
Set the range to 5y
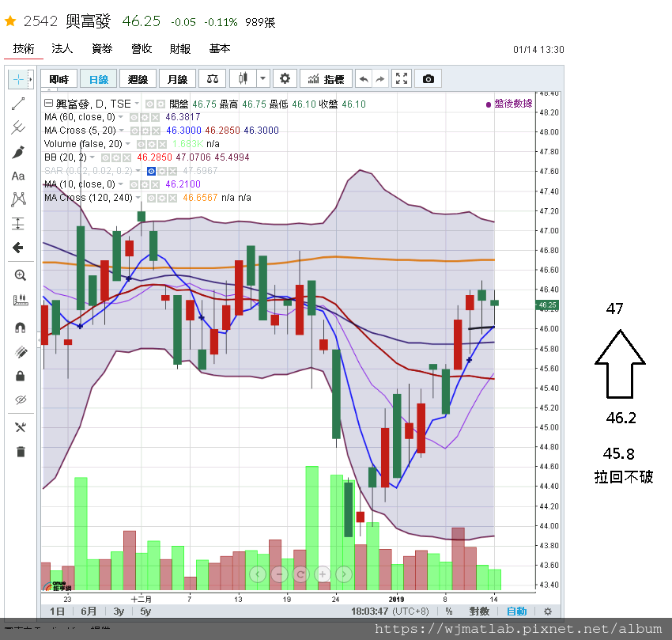click(145, 612)
